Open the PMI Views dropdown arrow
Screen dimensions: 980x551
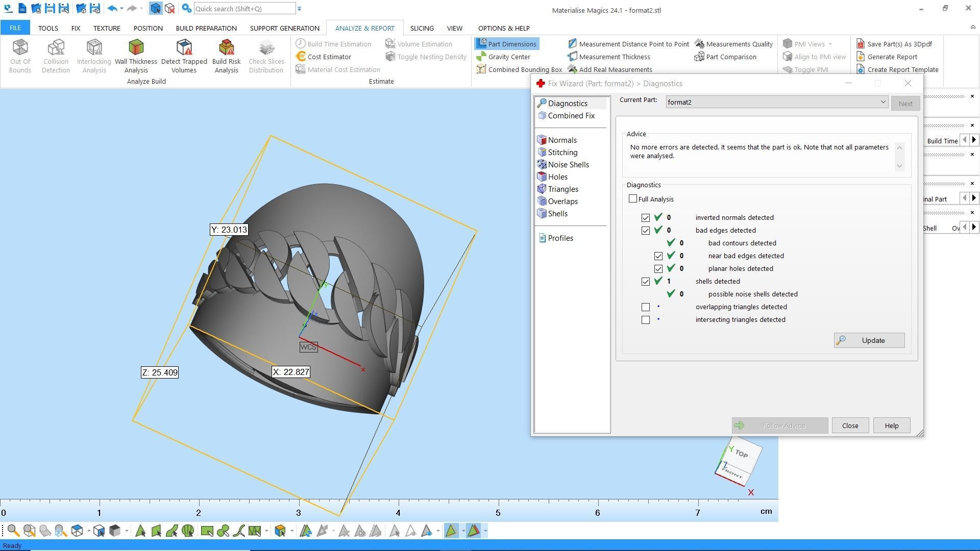[x=830, y=44]
